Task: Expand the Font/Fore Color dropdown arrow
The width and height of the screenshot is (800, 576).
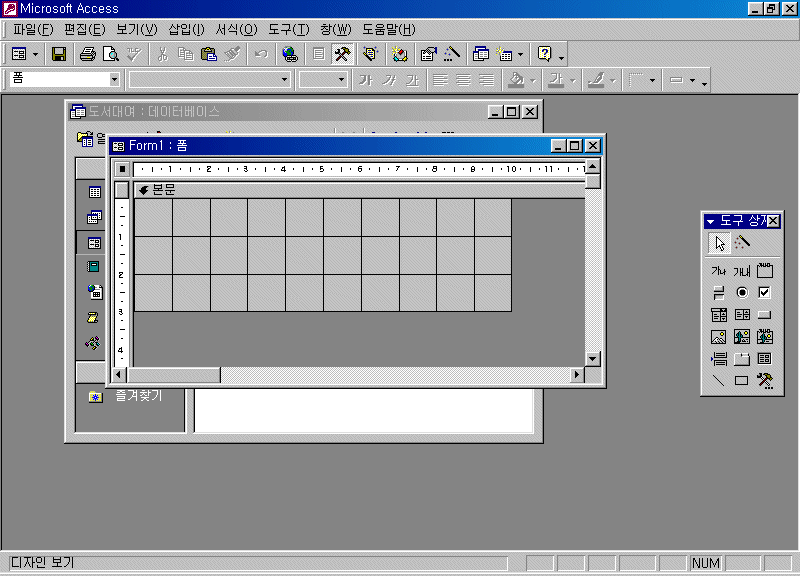Action: pyautogui.click(x=572, y=81)
